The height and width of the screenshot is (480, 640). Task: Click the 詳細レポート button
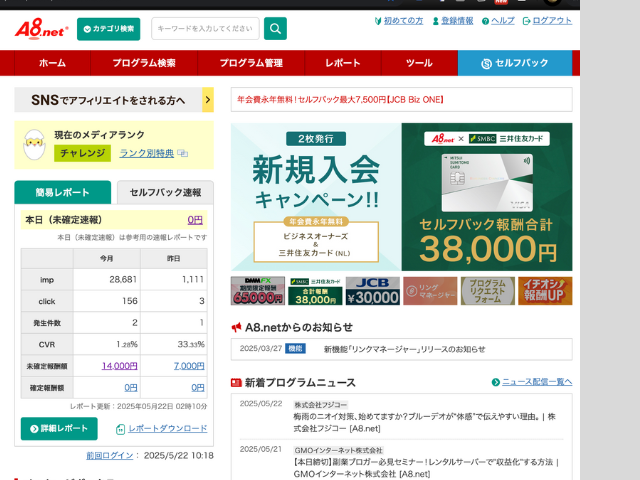coord(59,429)
